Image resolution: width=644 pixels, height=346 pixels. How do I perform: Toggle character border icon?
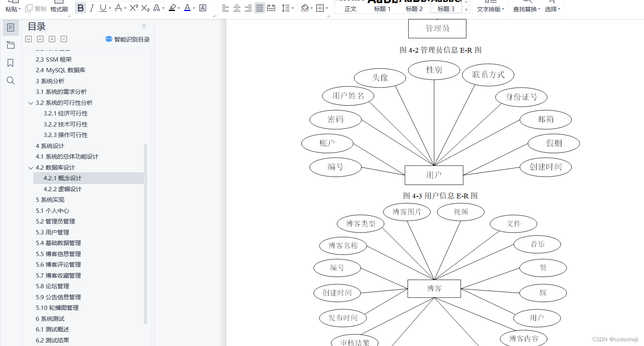(203, 8)
